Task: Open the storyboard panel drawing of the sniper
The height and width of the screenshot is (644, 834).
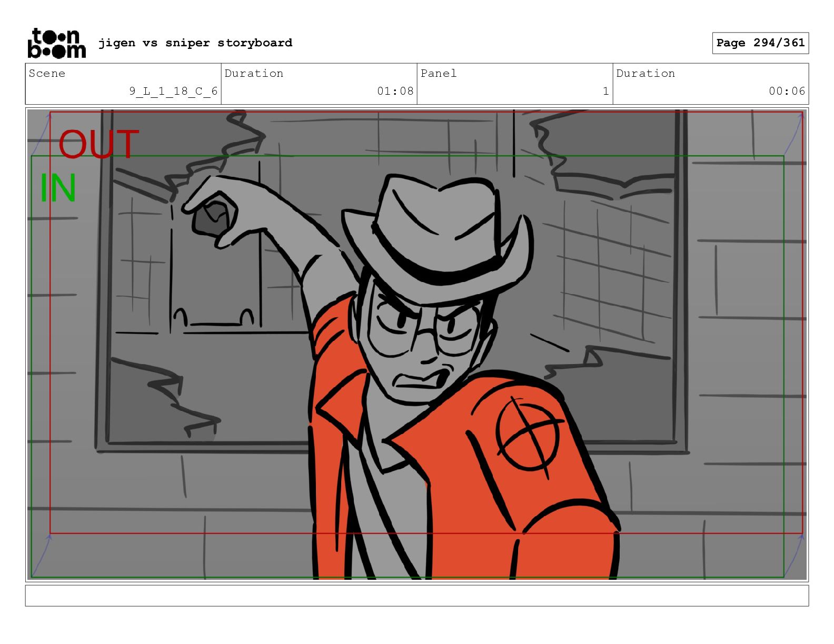Action: (x=417, y=345)
